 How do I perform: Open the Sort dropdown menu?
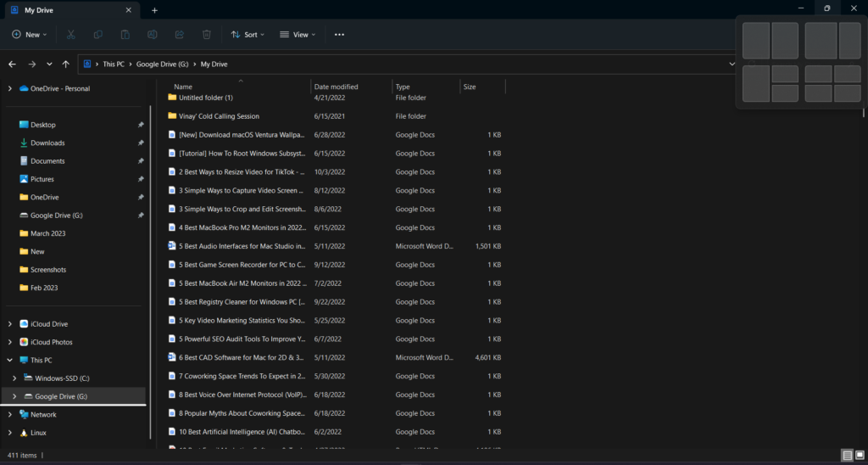pos(248,35)
